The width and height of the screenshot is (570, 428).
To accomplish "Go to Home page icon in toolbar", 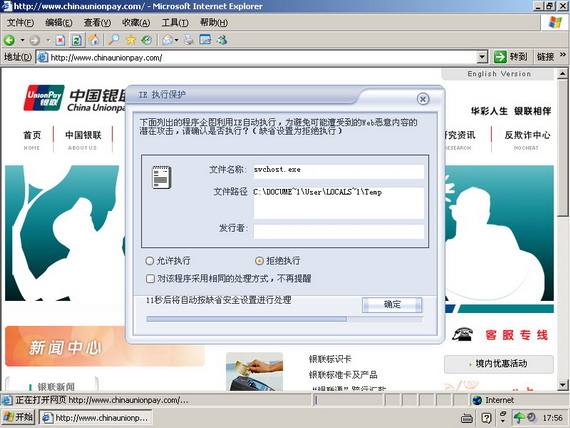I will point(94,40).
